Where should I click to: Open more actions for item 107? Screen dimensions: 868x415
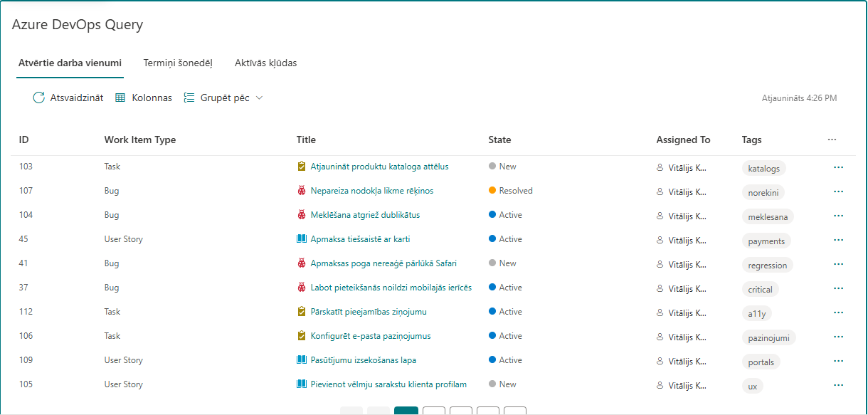tap(838, 191)
